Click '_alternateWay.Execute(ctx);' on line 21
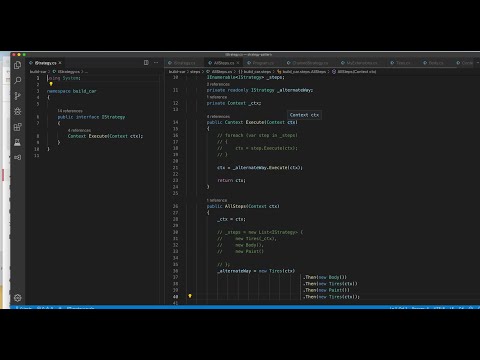This screenshot has height=360, width=480. [x=268, y=168]
